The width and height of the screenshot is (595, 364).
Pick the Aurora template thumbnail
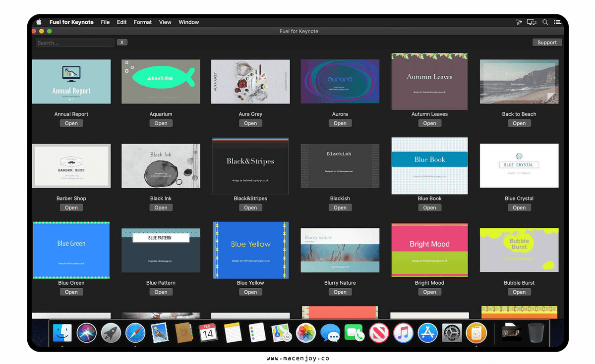point(340,82)
